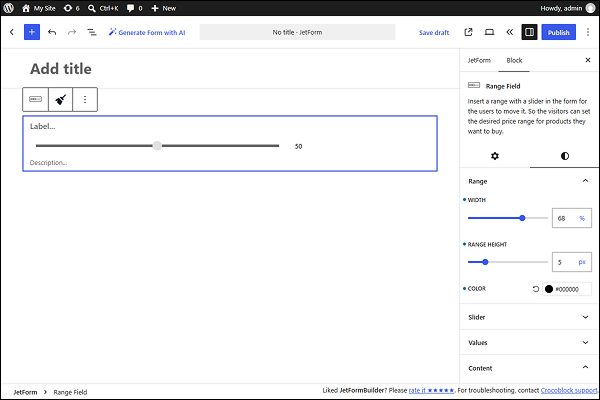Select JetForm in the breadcrumb

tap(25, 392)
